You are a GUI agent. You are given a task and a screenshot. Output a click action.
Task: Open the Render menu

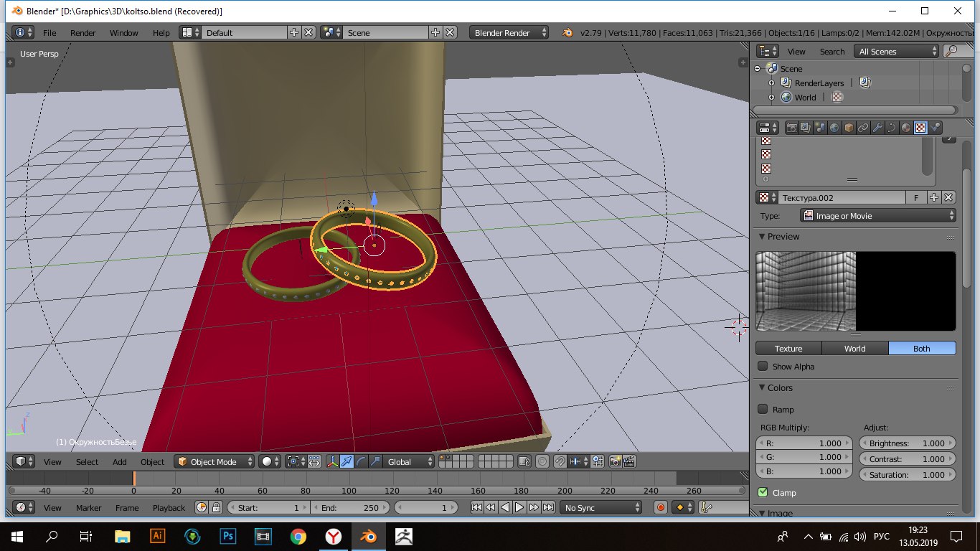pyautogui.click(x=83, y=32)
